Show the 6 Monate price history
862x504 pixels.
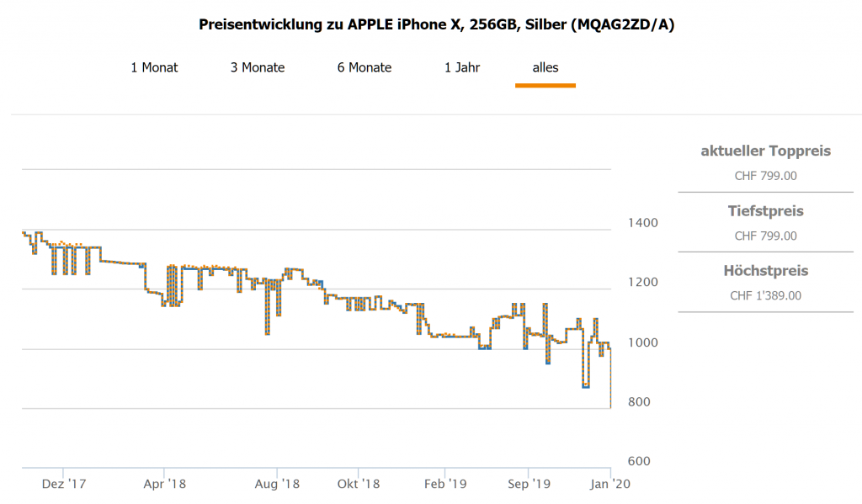pyautogui.click(x=364, y=67)
